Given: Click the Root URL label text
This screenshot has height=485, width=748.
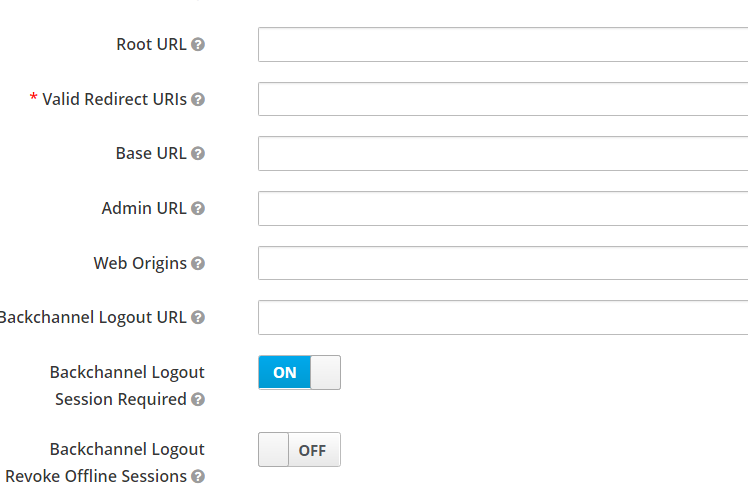Looking at the screenshot, I should (x=151, y=45).
